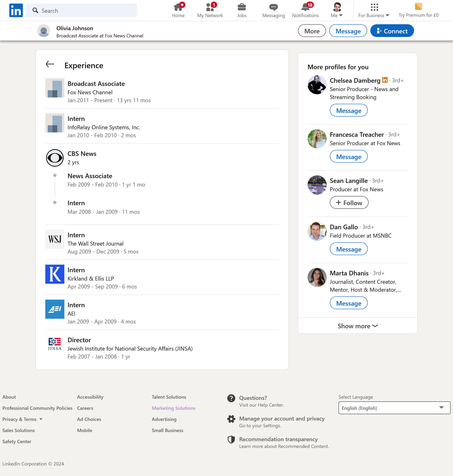453x476 pixels.
Task: Click the Connect button
Action: click(x=392, y=31)
